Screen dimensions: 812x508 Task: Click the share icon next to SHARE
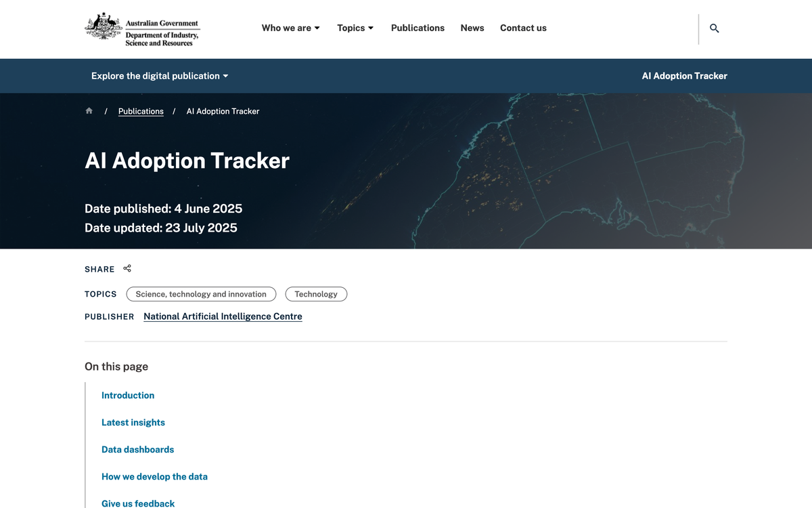(x=127, y=268)
